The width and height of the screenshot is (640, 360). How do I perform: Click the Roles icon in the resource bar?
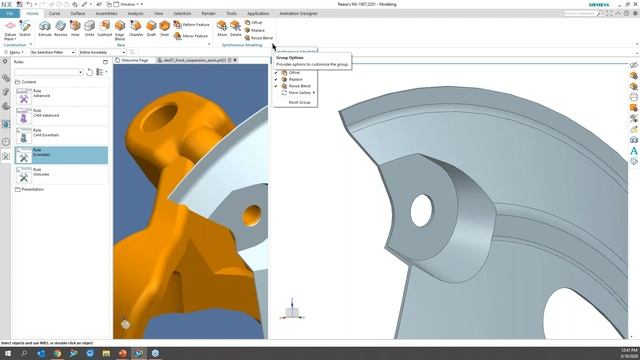(x=6, y=156)
